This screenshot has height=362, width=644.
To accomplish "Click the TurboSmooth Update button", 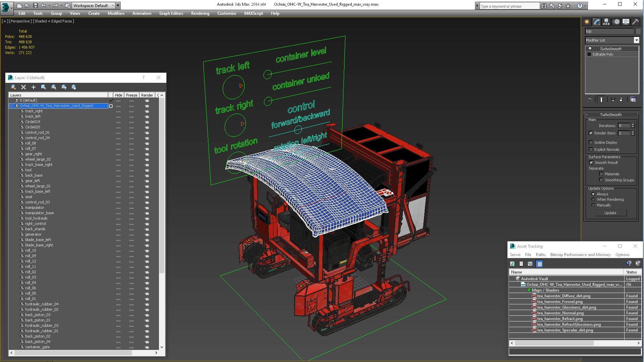I will (610, 213).
